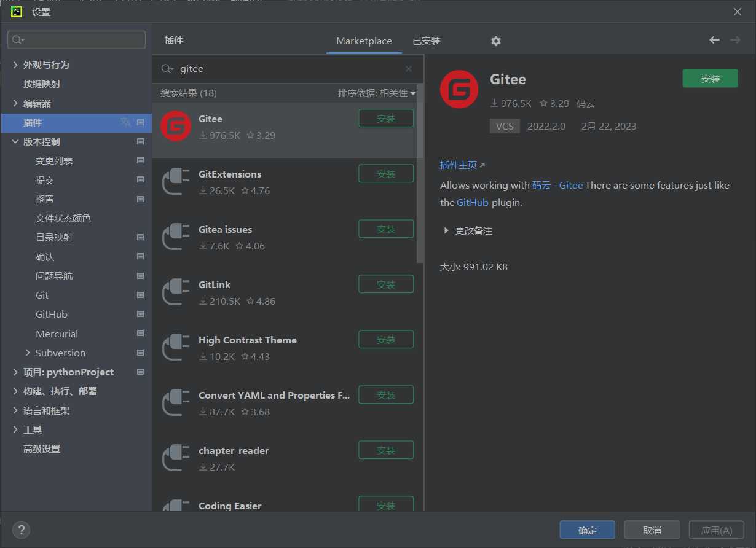Expand the 语言和框架 settings group

coord(15,410)
